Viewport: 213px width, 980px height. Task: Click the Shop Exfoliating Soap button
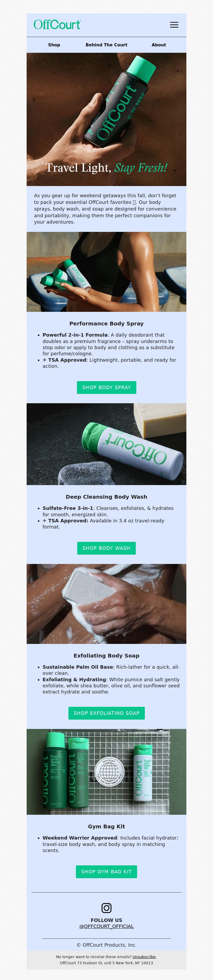click(106, 713)
